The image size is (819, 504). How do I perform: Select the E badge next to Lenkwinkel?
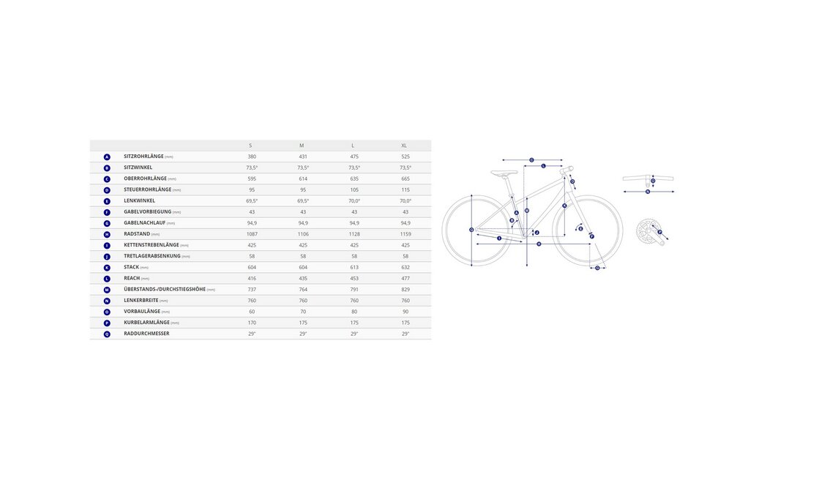(107, 200)
